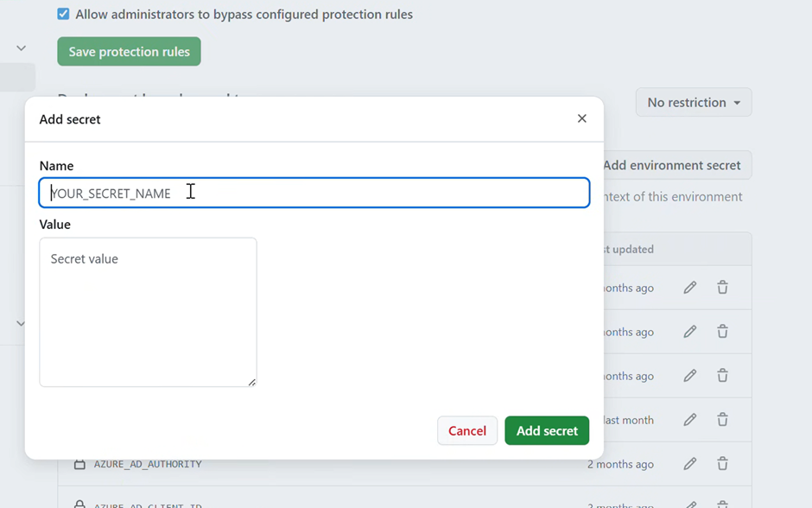Edit the AZURE_AD_AUTHORITY secret

(690, 463)
